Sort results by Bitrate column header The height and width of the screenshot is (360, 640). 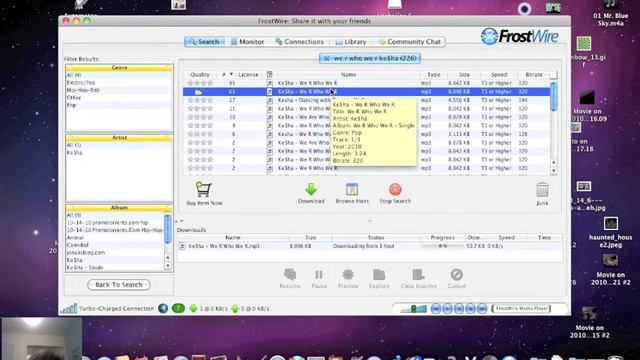534,75
